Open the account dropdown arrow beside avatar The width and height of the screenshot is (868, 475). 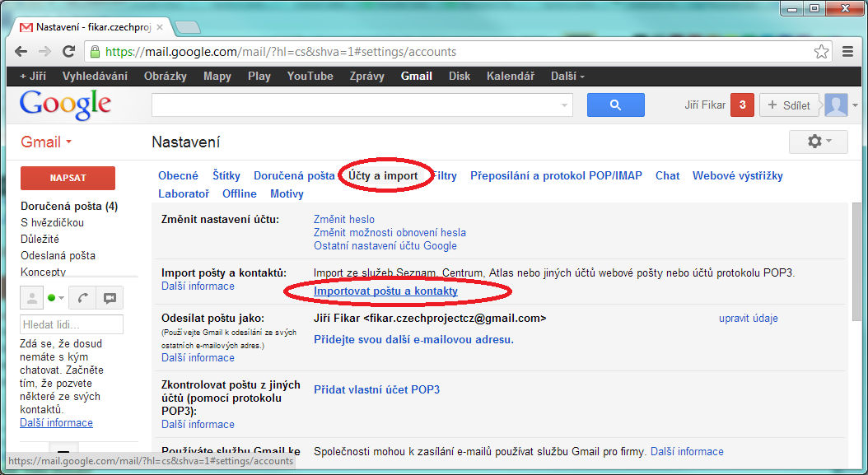[x=856, y=105]
